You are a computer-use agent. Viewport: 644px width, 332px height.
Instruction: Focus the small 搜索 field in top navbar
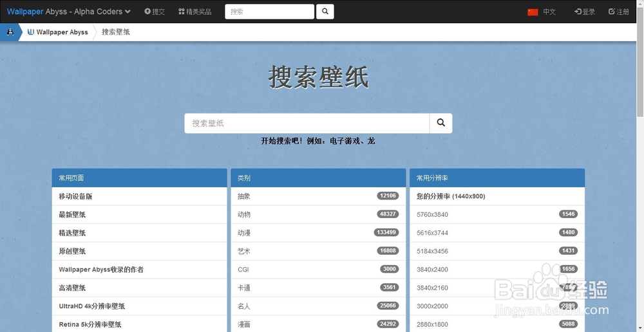(269, 12)
